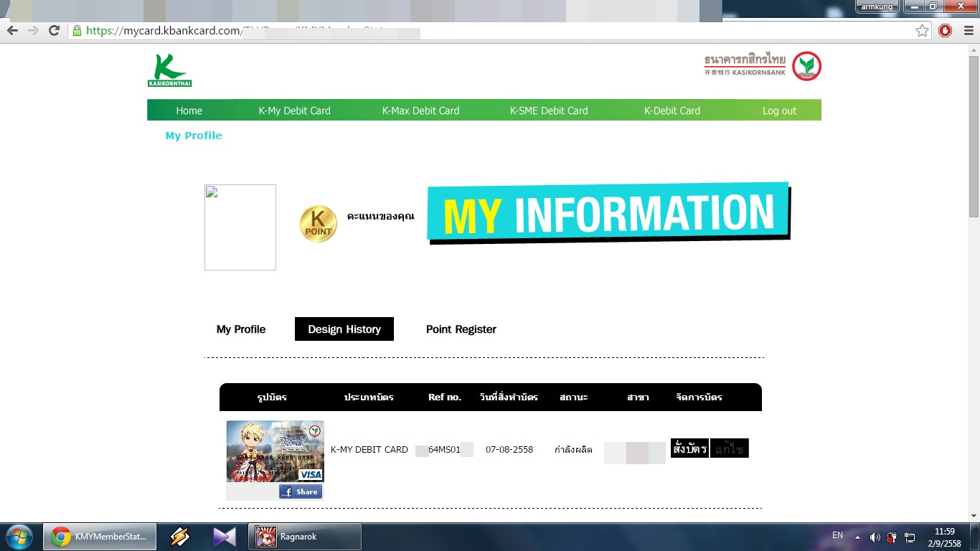Click the จัดการบัตร column header

click(x=699, y=397)
